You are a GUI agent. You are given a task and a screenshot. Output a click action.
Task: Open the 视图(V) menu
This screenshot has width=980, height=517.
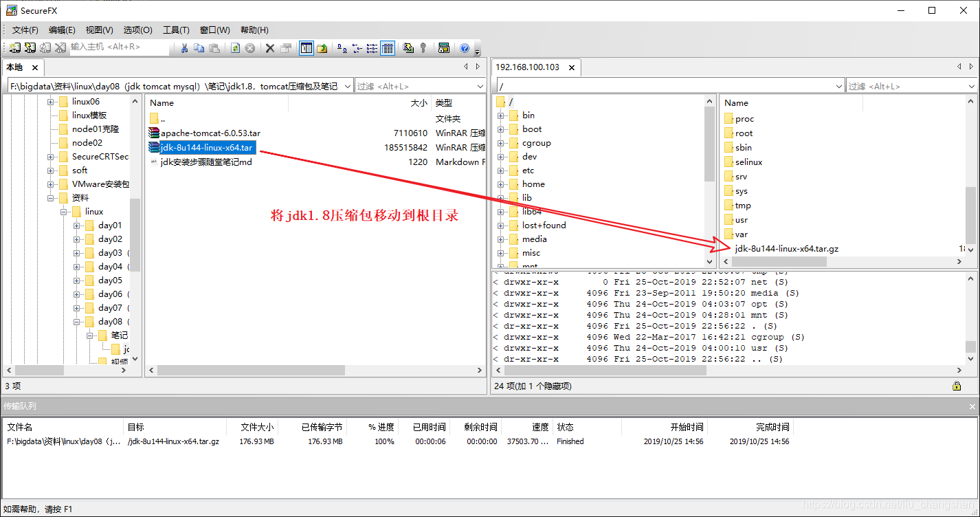point(100,30)
